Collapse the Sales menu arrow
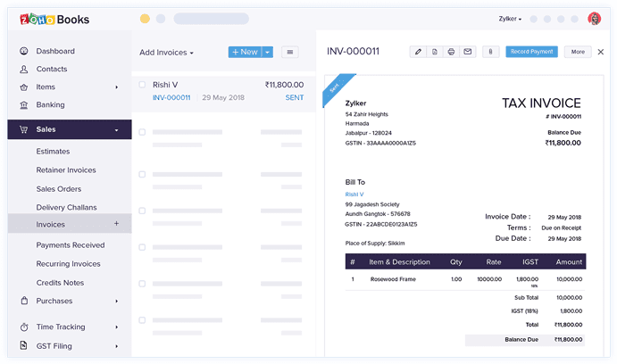This screenshot has height=364, width=617. (116, 130)
